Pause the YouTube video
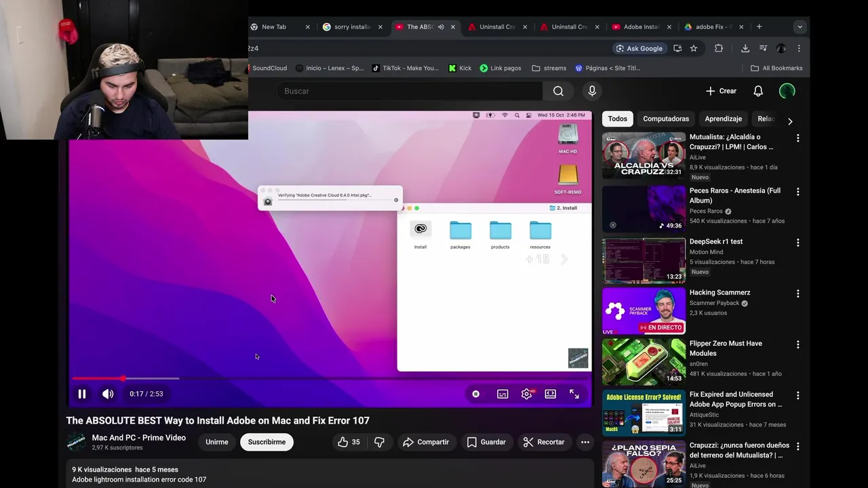The height and width of the screenshot is (488, 868). coord(82,394)
